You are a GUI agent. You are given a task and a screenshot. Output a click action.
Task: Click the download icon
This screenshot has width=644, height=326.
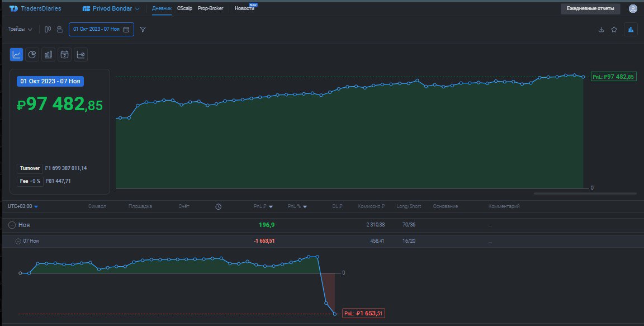601,29
